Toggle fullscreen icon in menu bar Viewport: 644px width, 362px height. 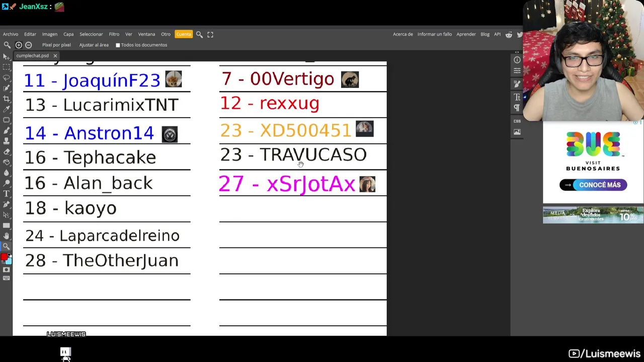tap(210, 34)
